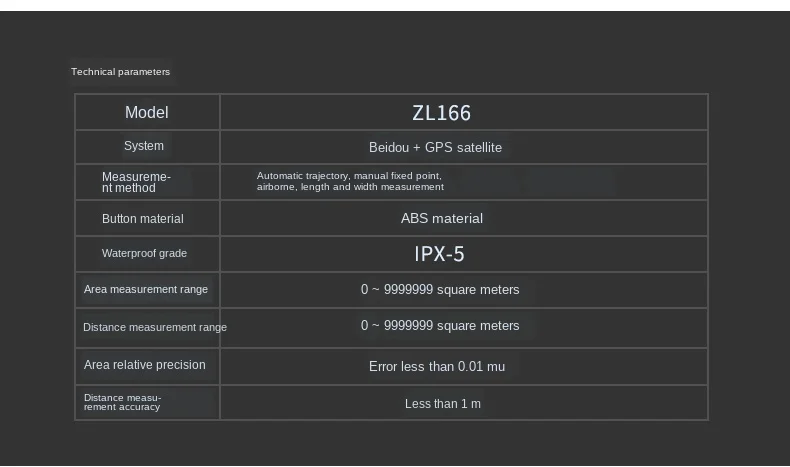Select the Model label cell
790x467 pixels.
[147, 112]
